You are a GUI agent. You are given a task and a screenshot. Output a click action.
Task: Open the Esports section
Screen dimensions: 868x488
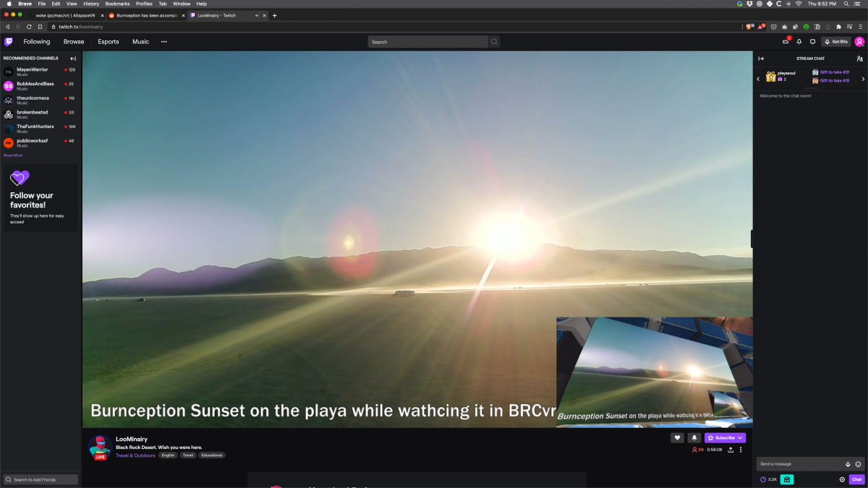pyautogui.click(x=109, y=42)
